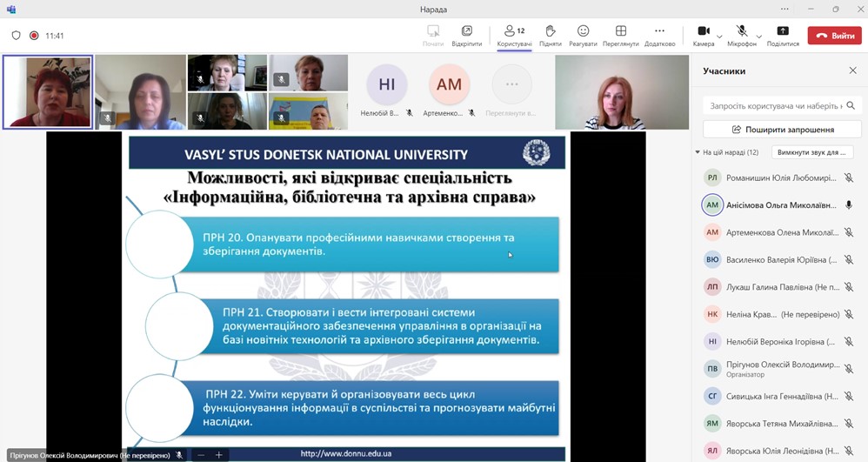Leave the meeting with Вийти button

[x=835, y=36]
